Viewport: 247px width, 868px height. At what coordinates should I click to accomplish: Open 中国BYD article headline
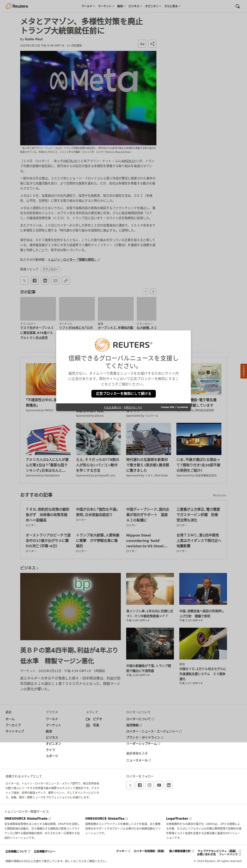click(x=203, y=674)
